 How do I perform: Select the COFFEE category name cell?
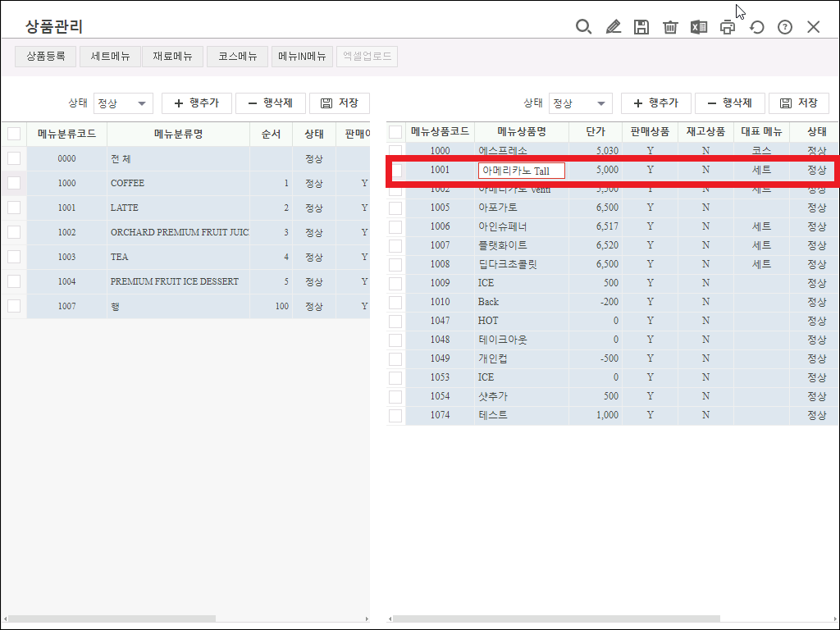(178, 183)
